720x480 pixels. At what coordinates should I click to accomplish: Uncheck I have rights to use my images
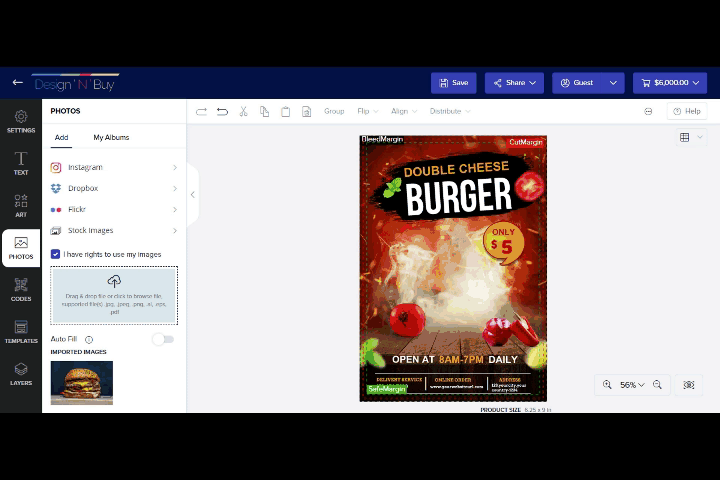(x=55, y=254)
